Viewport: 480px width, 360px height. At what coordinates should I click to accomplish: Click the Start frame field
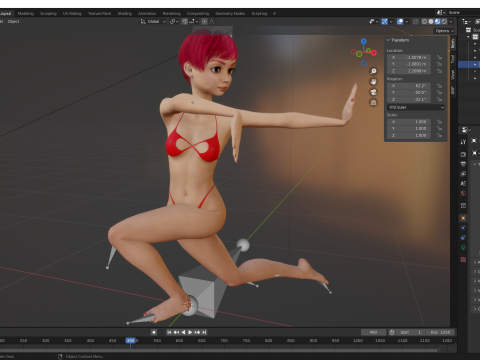coord(410,332)
